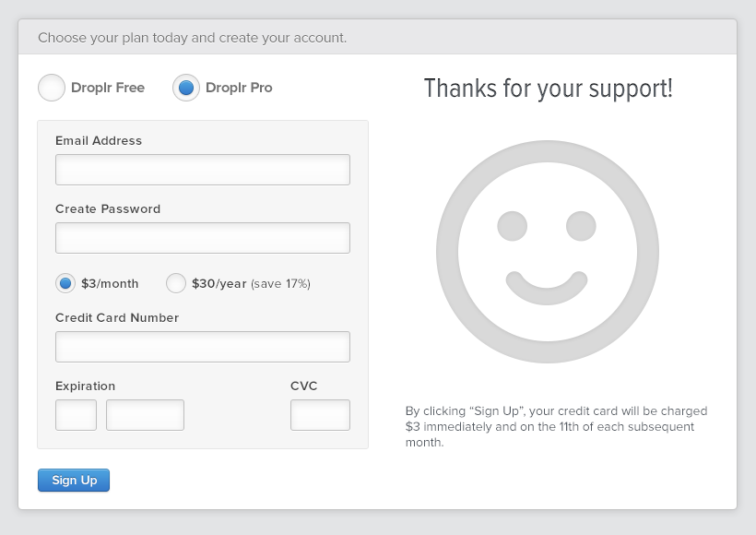Click the 'Create Password' label
Image resolution: width=756 pixels, height=535 pixels.
[108, 208]
